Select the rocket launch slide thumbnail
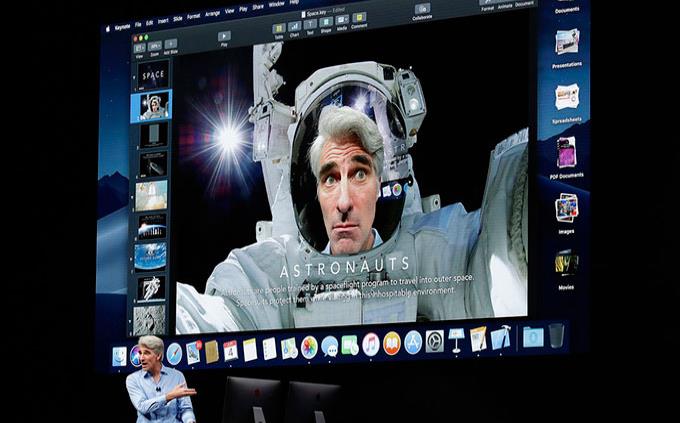 point(151,196)
